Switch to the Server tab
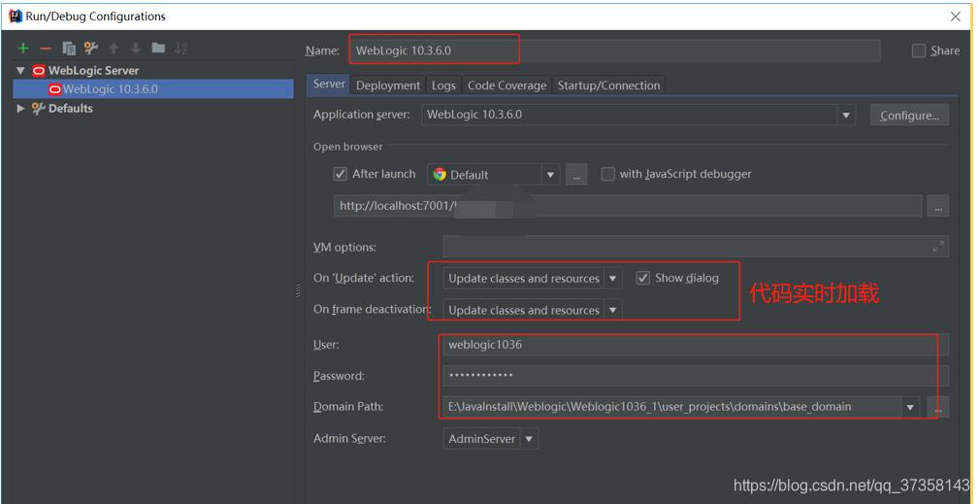The image size is (980, 504). click(329, 84)
